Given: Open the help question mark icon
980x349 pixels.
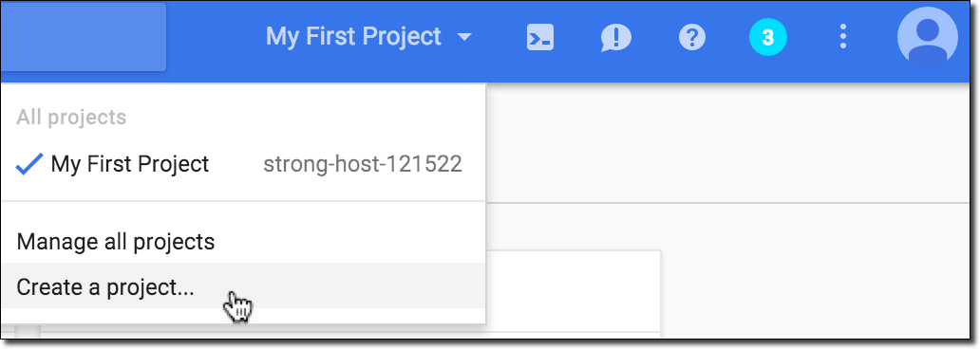Looking at the screenshot, I should pos(692,37).
